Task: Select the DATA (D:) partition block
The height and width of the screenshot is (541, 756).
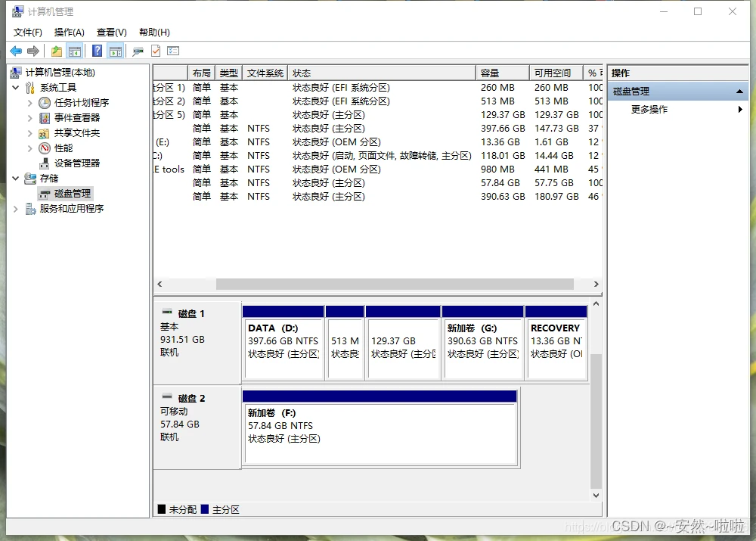Action: (283, 343)
